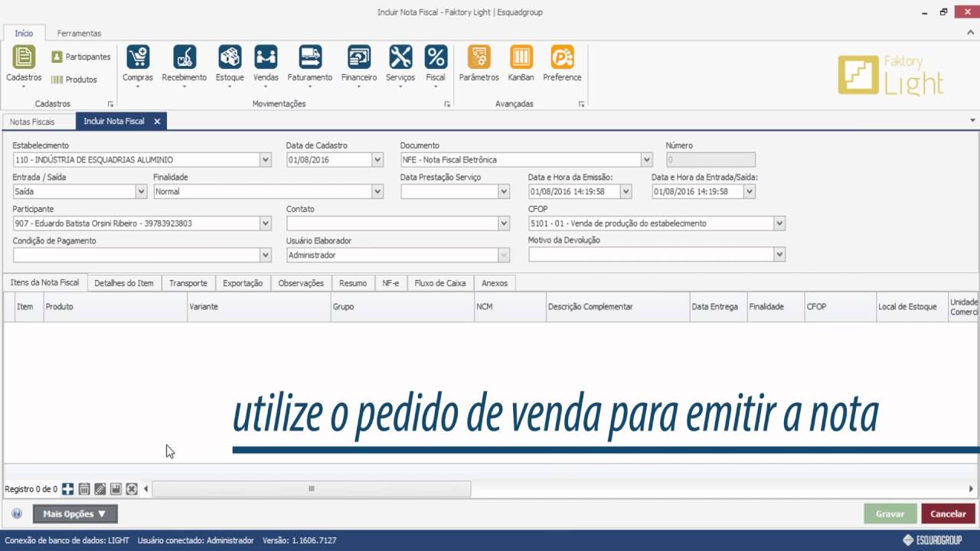Open the Estoque module
980x551 pixels.
tap(230, 64)
